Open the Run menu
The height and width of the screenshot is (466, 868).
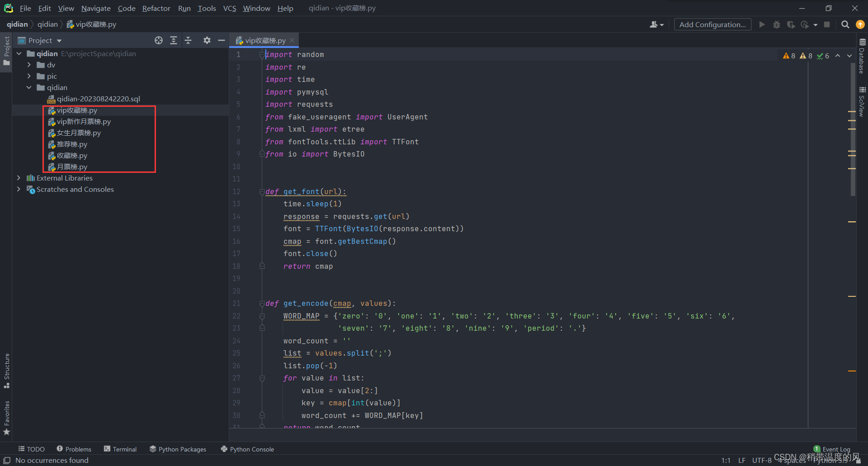184,8
